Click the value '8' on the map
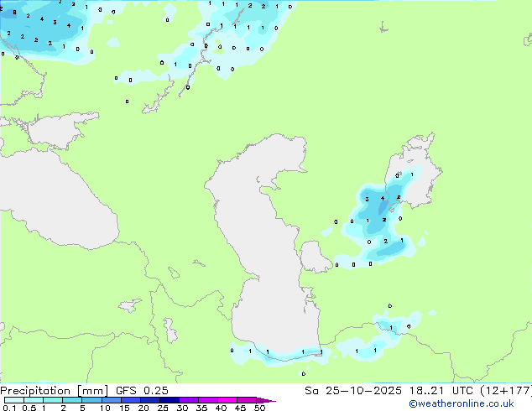This screenshot has width=532, height=411. [x=14, y=13]
